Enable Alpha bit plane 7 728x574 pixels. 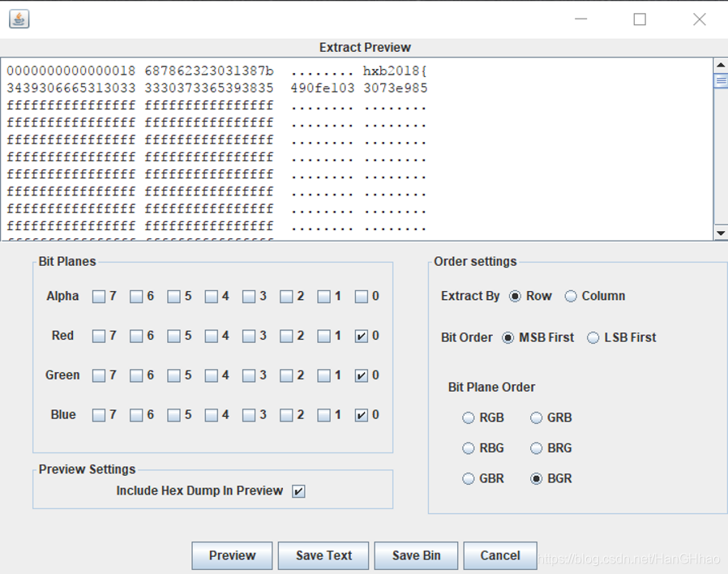pos(98,296)
